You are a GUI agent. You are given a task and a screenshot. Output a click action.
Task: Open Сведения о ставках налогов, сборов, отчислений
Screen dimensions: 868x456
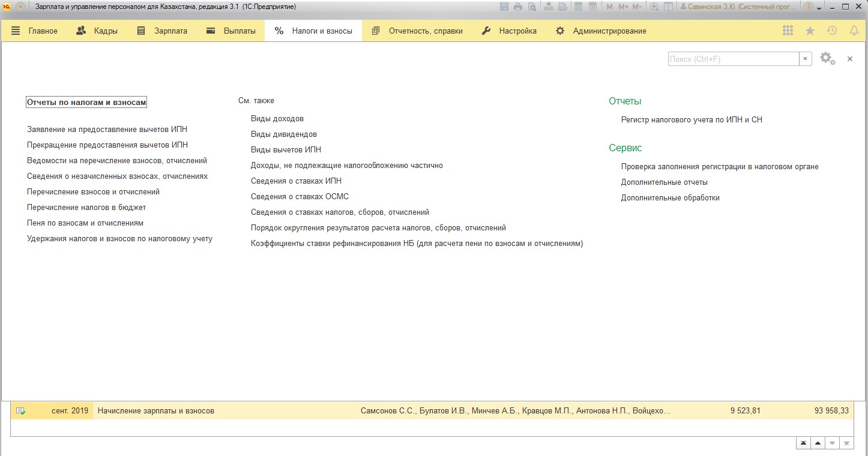pyautogui.click(x=340, y=212)
